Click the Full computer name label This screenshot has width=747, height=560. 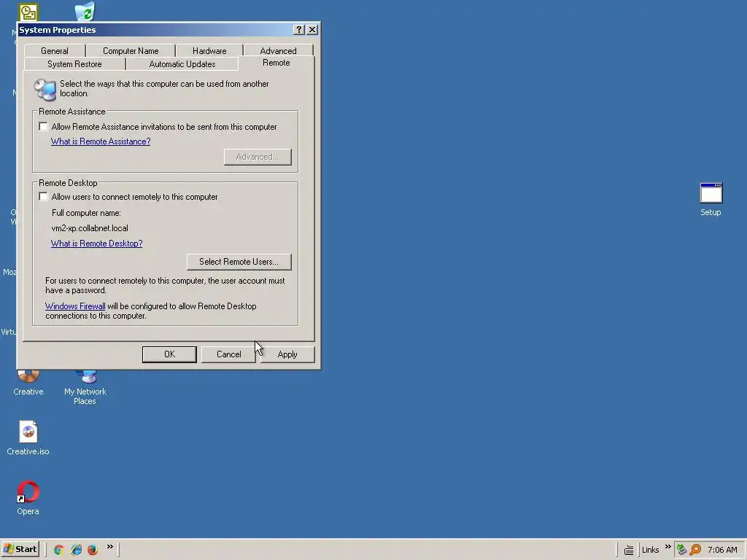(x=86, y=213)
